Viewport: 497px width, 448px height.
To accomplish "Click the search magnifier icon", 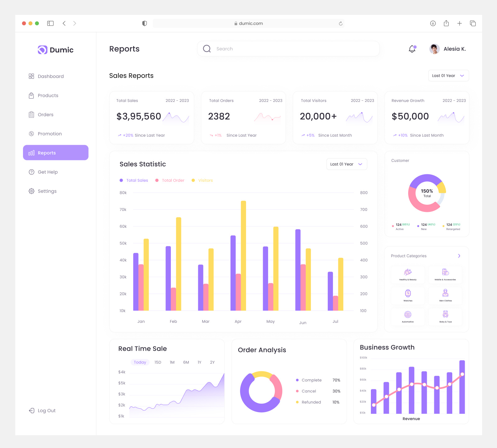I will tap(207, 48).
